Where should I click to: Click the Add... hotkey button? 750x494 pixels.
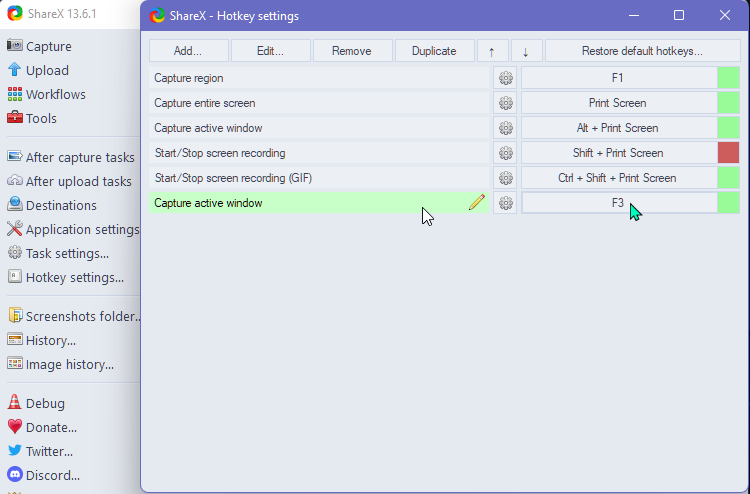188,51
